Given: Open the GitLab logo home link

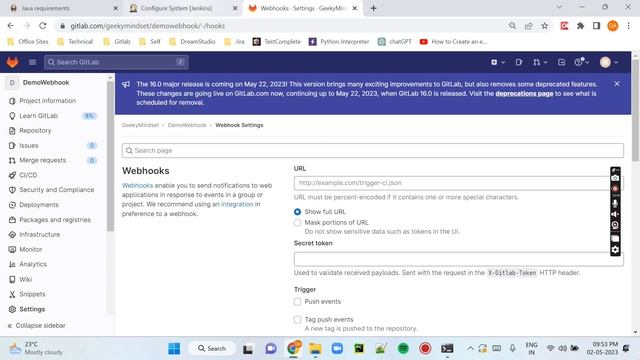Looking at the screenshot, I should point(13,62).
